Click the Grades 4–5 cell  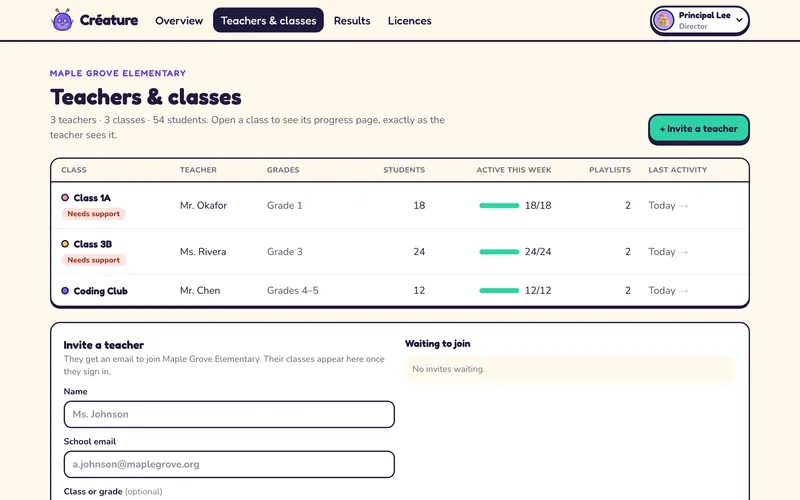(x=293, y=290)
